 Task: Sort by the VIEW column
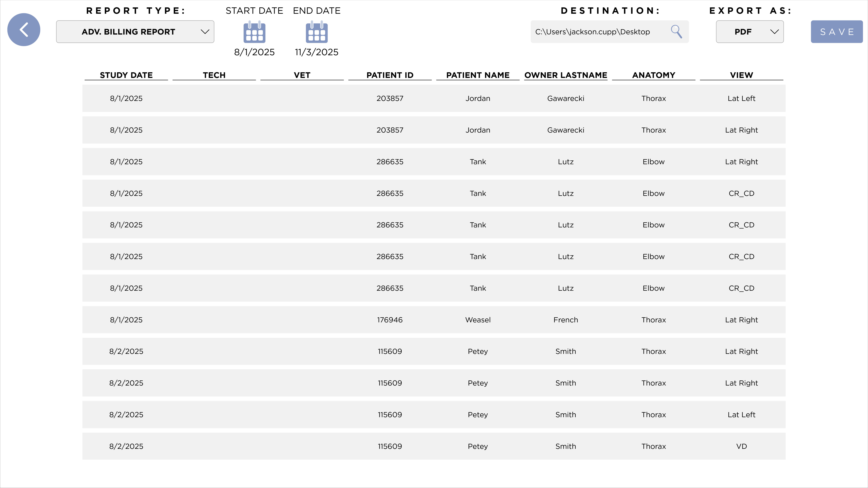point(741,75)
